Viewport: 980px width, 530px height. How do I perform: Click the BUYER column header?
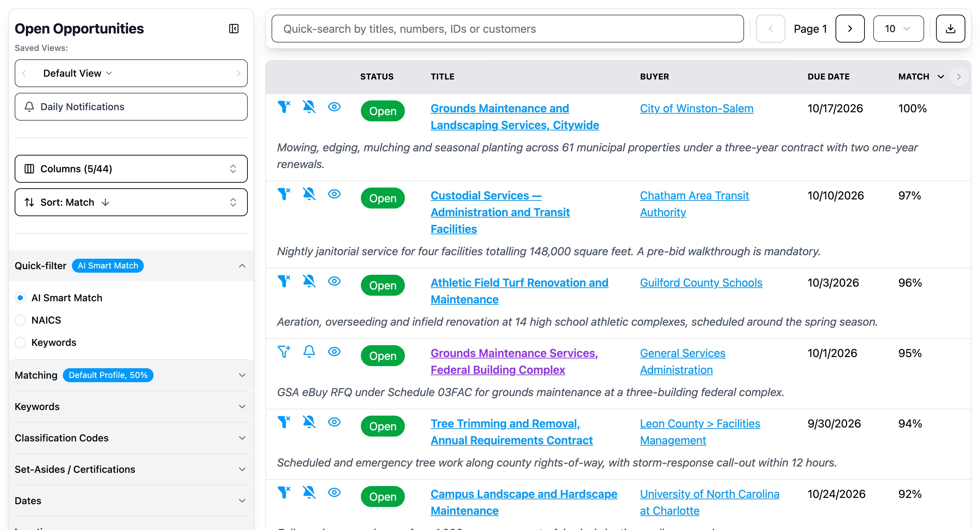[x=654, y=76]
